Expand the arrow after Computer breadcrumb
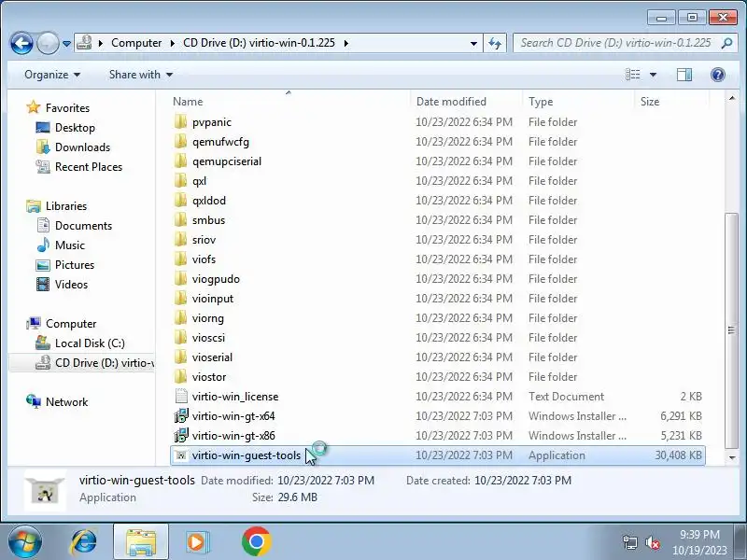 pos(173,43)
